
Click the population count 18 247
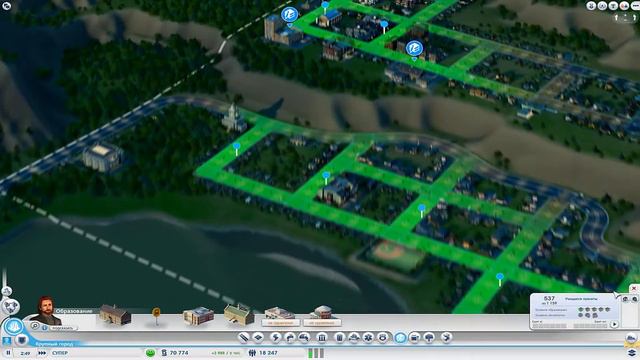[x=268, y=353]
